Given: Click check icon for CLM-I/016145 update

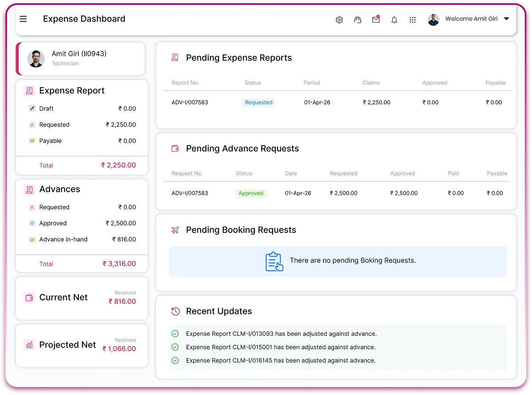Looking at the screenshot, I should tap(175, 360).
